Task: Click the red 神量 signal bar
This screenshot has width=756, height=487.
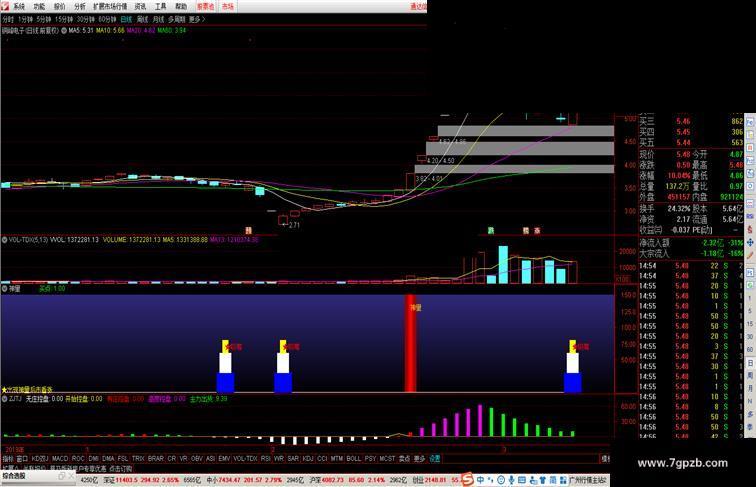Action: 410,343
